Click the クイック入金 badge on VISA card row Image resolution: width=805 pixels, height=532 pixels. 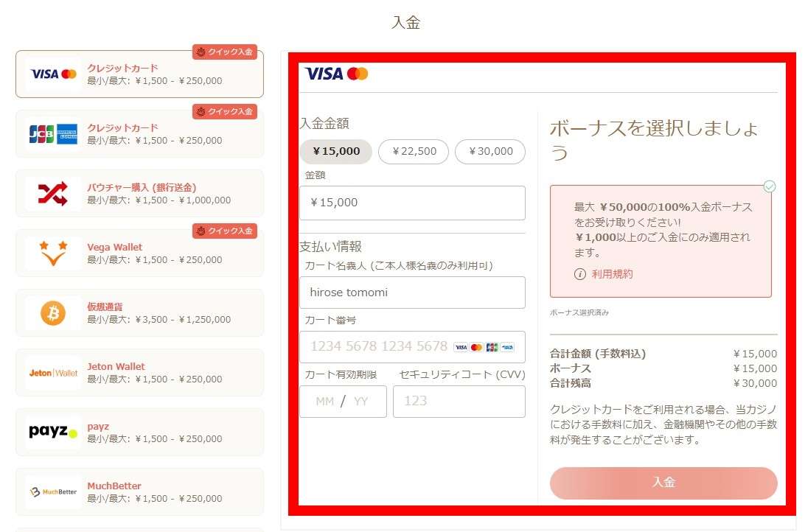(x=225, y=52)
